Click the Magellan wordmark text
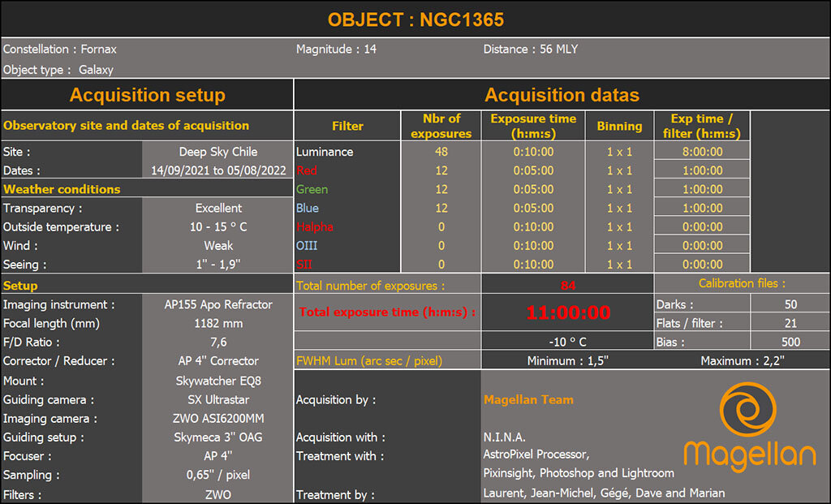The height and width of the screenshot is (504, 831). tap(749, 455)
